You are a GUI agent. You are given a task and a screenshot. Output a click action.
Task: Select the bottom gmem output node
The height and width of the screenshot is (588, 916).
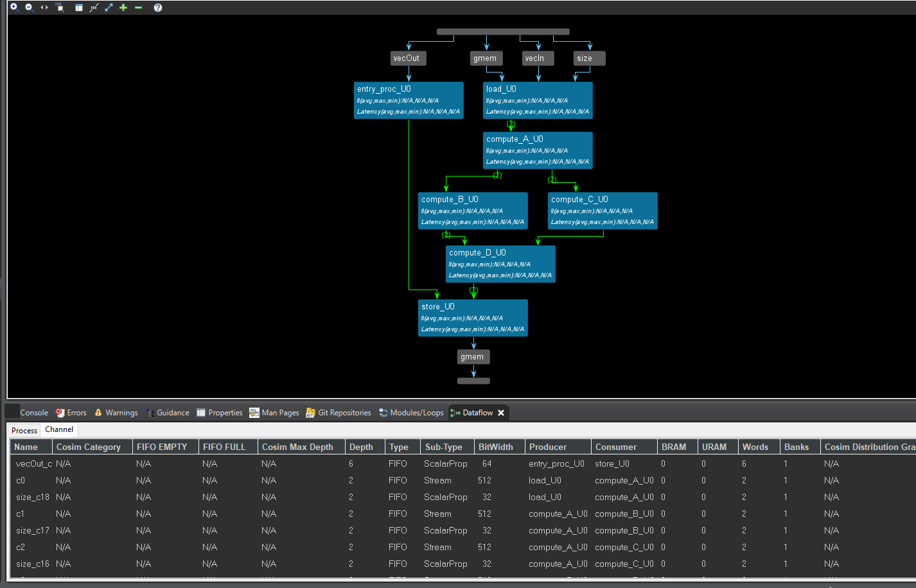473,357
